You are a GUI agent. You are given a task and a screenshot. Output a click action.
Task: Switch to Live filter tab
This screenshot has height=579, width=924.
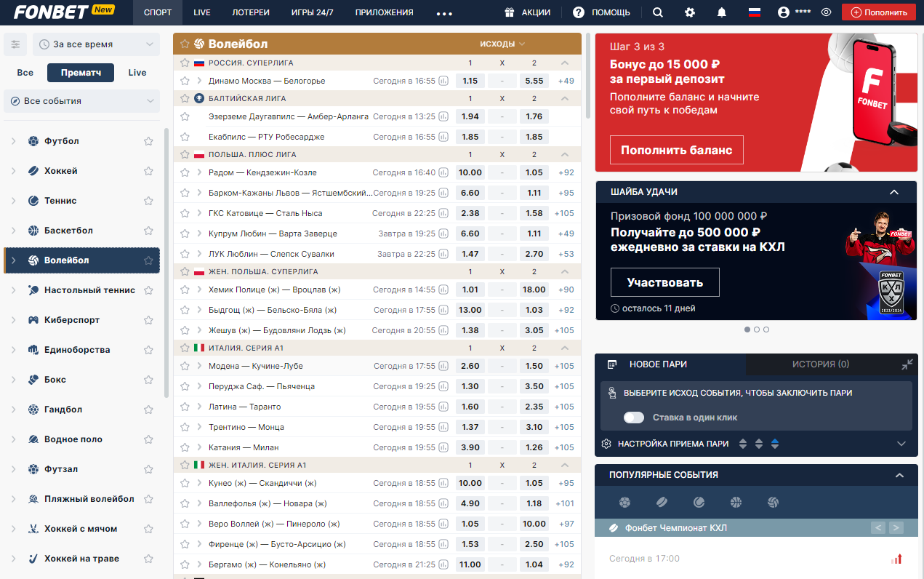(137, 73)
